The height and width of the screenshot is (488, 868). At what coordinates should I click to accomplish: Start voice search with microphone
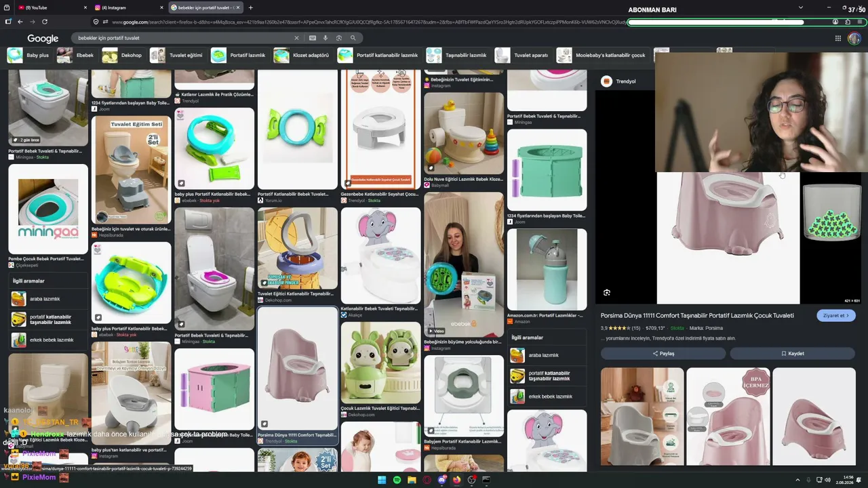[325, 38]
